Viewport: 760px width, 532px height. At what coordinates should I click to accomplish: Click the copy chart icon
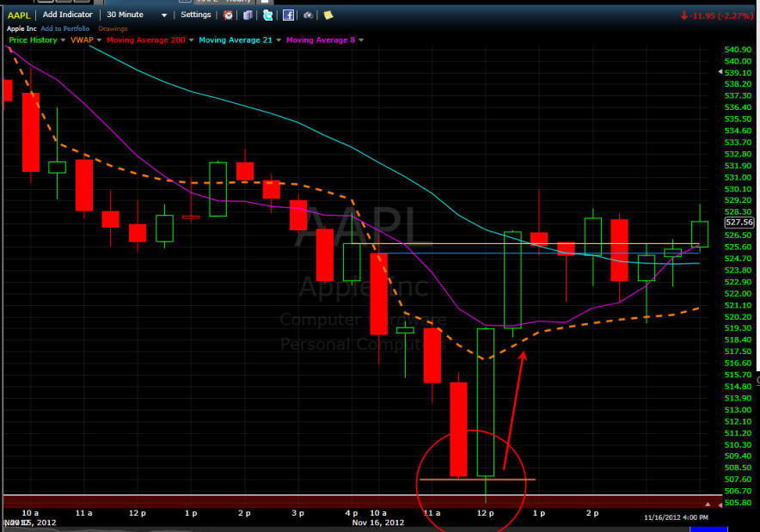click(x=248, y=15)
